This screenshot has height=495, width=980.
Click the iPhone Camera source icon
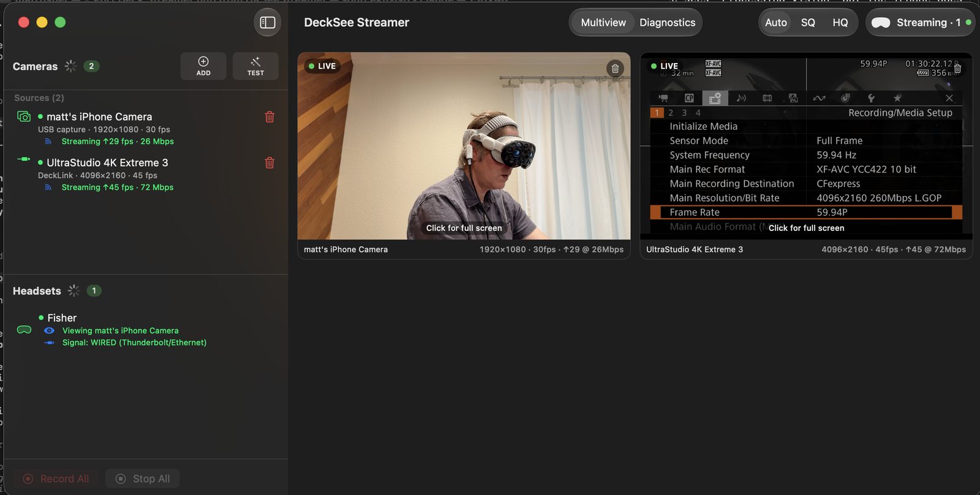[24, 116]
